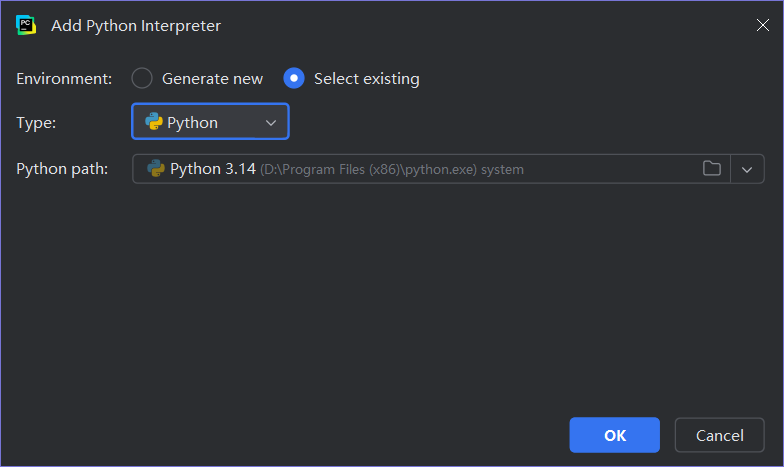This screenshot has height=467, width=784.
Task: Click the Python path label
Action: coord(62,169)
